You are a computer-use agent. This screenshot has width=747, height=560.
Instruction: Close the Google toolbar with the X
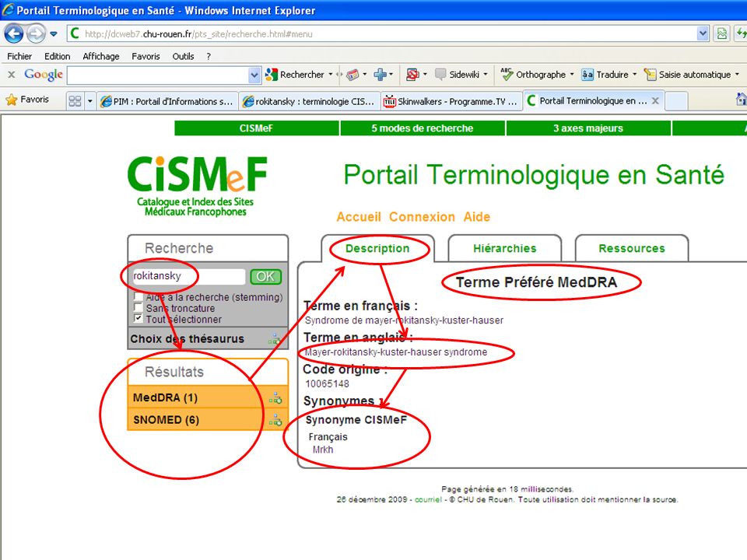pyautogui.click(x=12, y=75)
